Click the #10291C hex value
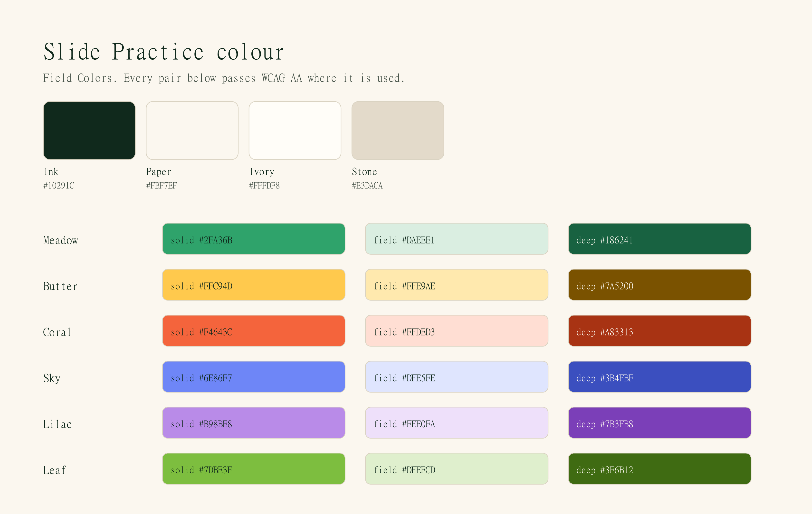Viewport: 812px width, 514px height. (x=59, y=186)
